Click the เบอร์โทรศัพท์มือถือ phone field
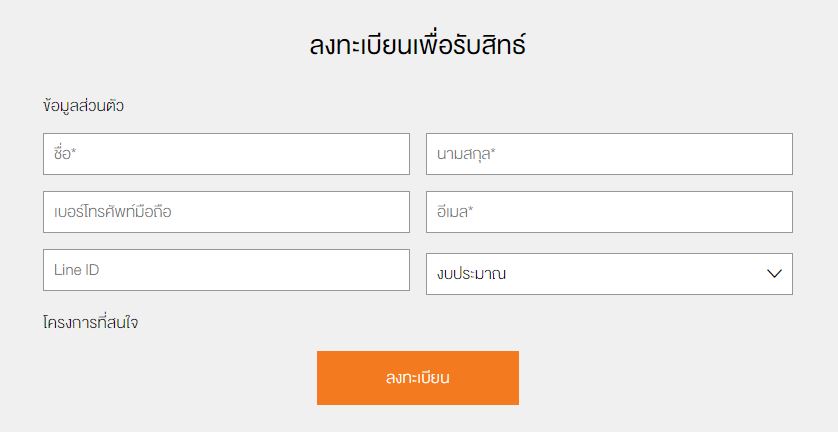The width and height of the screenshot is (838, 432). 226,212
